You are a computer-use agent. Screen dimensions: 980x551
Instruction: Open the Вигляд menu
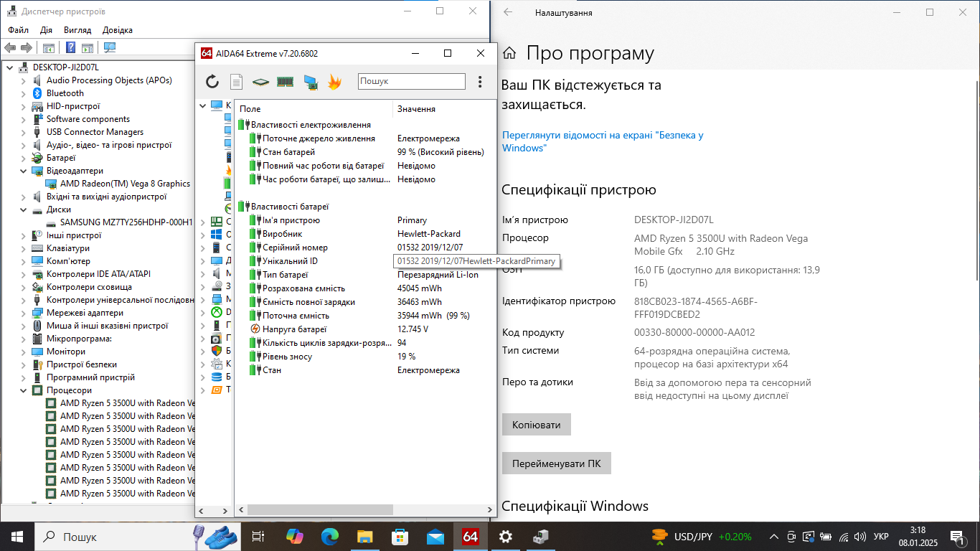click(x=77, y=30)
